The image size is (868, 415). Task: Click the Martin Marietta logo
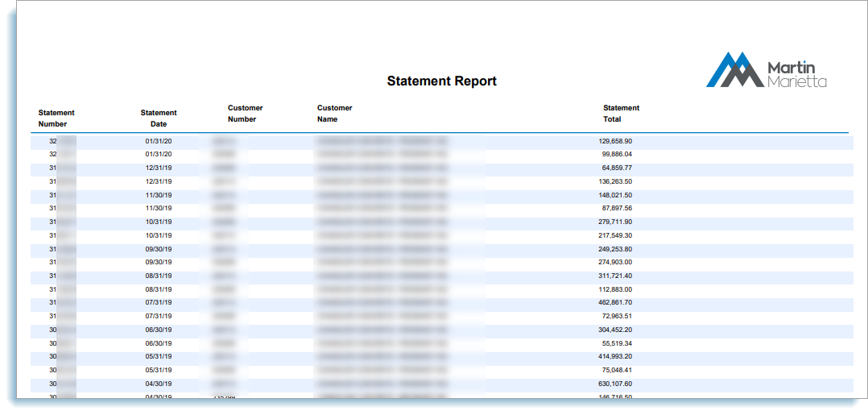point(766,70)
